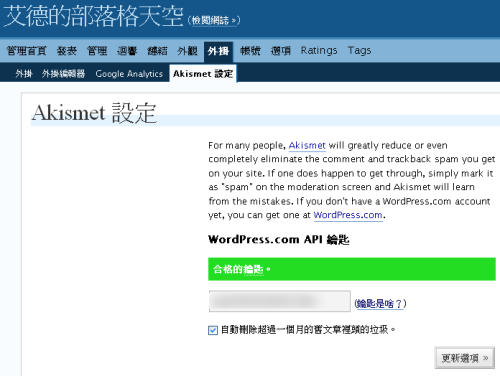The image size is (500, 376).
Task: Open the 鏈結 links menu
Action: (x=157, y=51)
